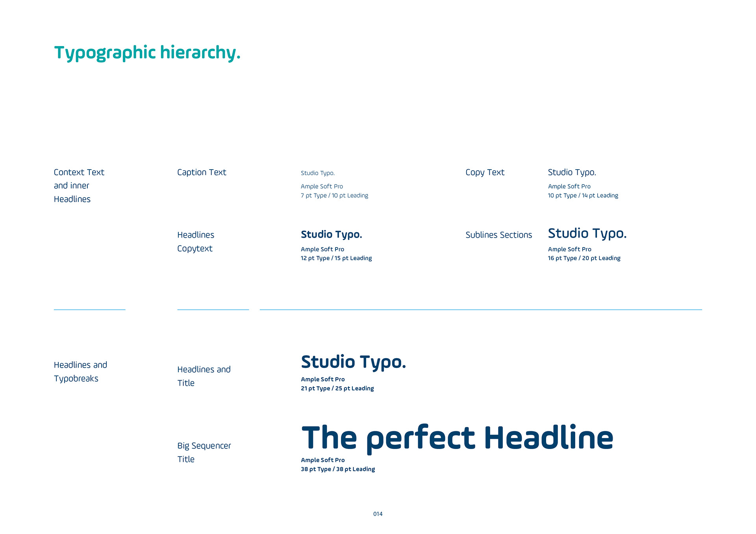Select the 'Sublines Sections' label
This screenshot has height=534, width=756.
[x=498, y=235]
